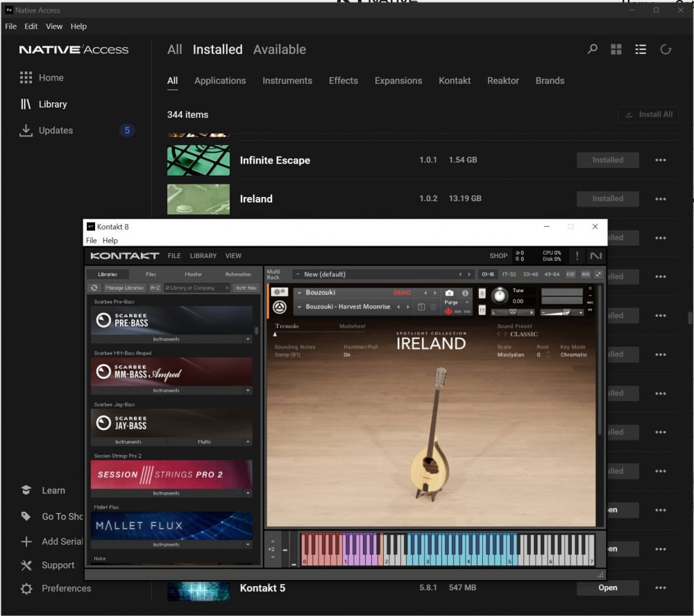The width and height of the screenshot is (694, 616).
Task: Open Updates section in sidebar
Action: (46, 130)
